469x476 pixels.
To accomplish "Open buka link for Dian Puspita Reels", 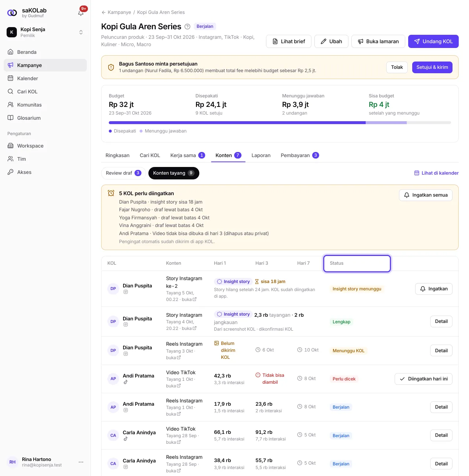I will 173,358.
